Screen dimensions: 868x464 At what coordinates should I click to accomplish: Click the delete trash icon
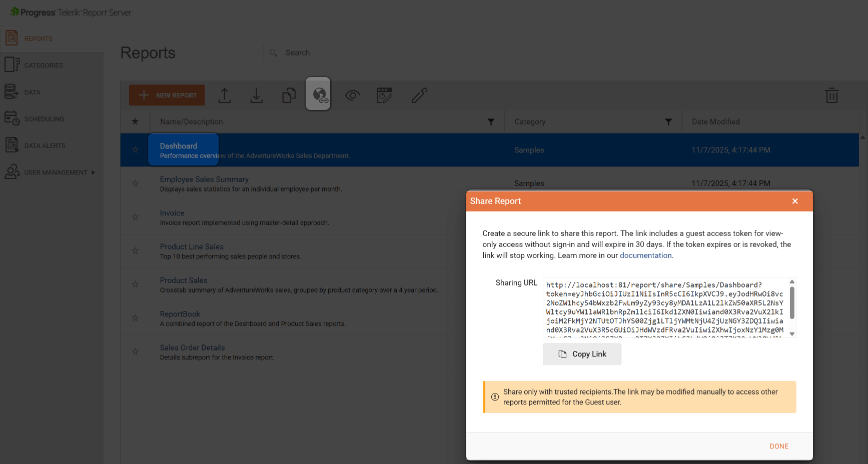[832, 95]
